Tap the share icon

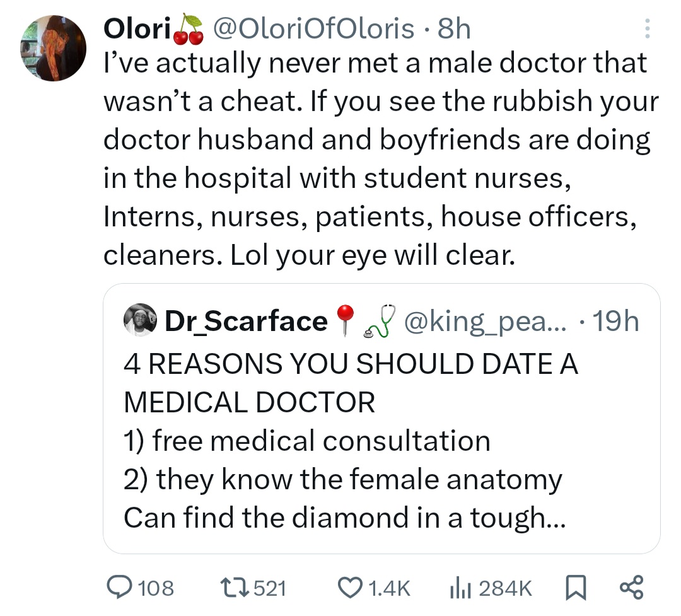[631, 588]
